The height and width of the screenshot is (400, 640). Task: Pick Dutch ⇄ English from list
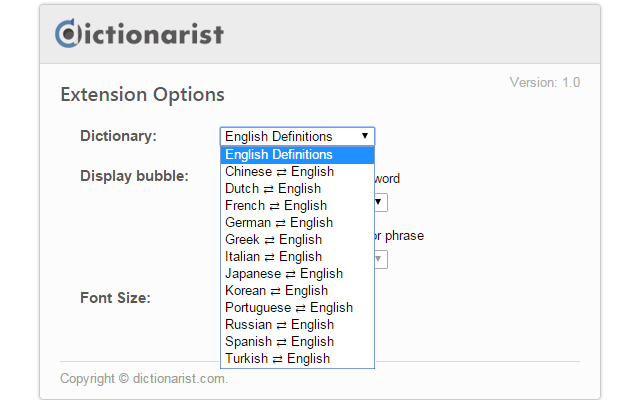pos(273,189)
